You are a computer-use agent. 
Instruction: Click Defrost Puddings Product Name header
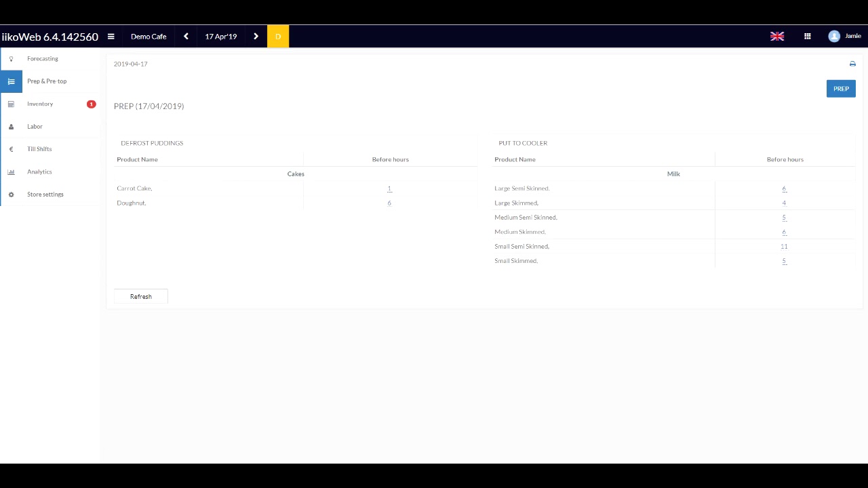pyautogui.click(x=137, y=159)
